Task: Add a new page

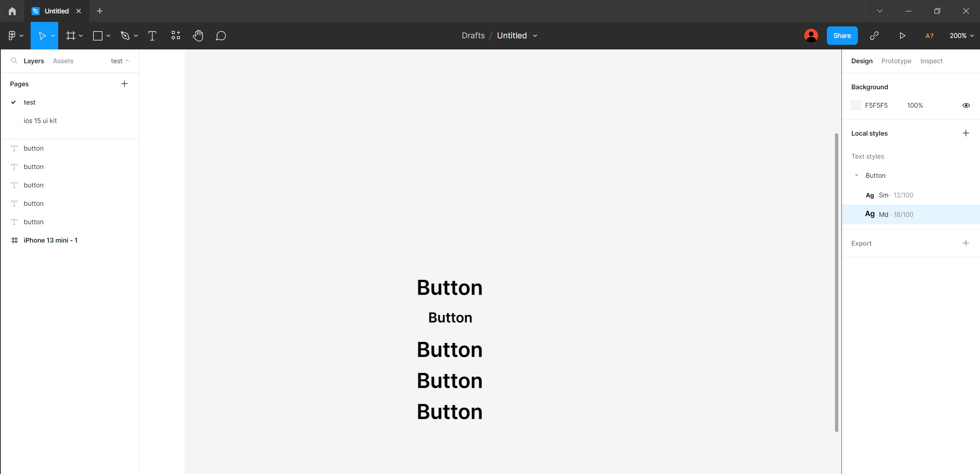Action: (x=124, y=84)
